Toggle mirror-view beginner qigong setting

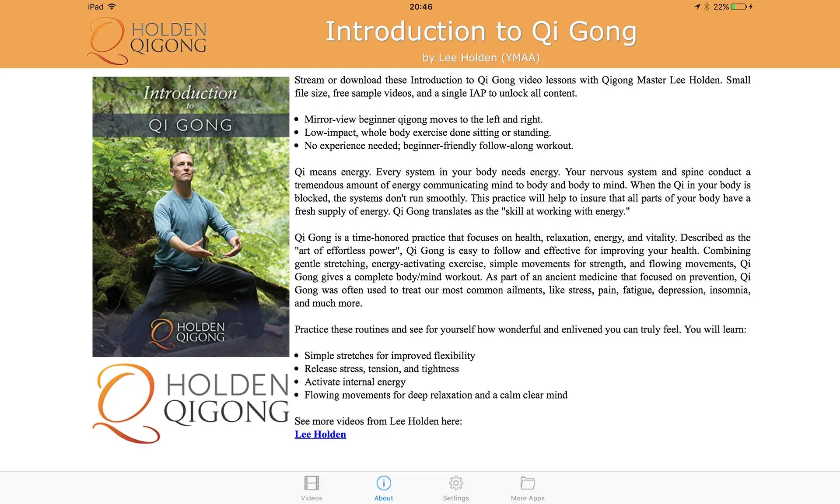(x=455, y=488)
